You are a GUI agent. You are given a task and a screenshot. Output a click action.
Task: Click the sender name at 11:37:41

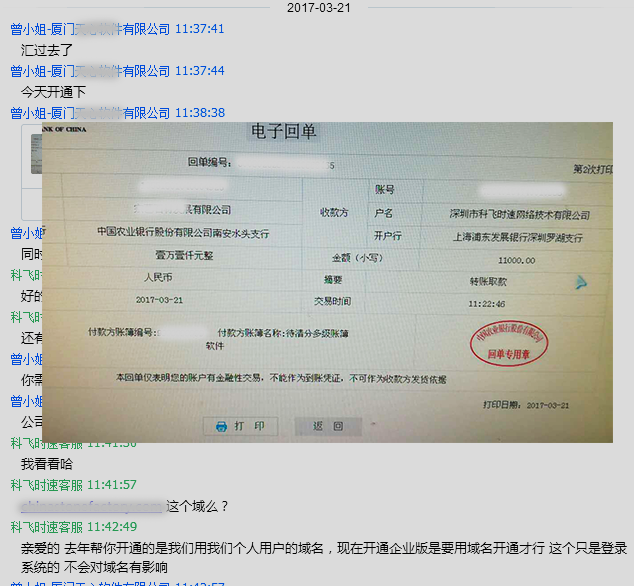point(90,29)
